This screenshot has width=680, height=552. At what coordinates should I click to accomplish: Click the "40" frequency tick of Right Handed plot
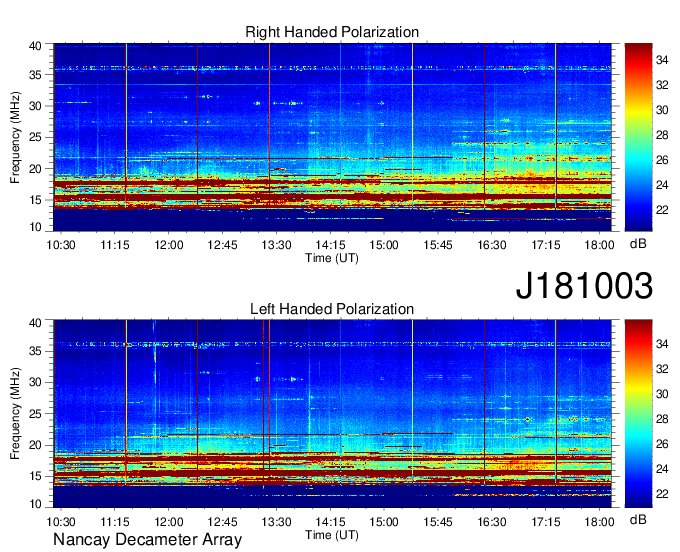[x=35, y=46]
